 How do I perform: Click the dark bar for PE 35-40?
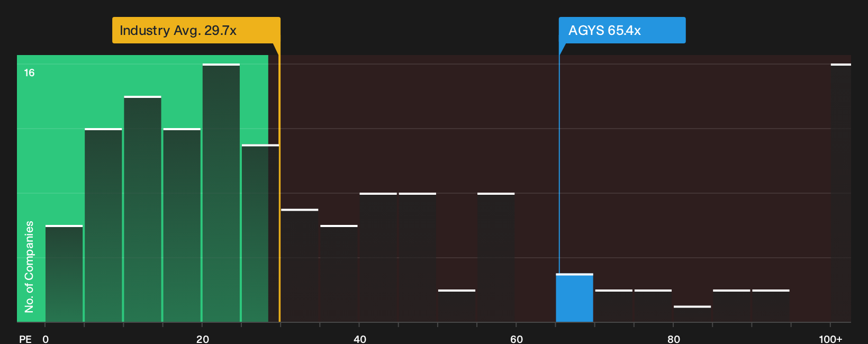click(x=339, y=274)
